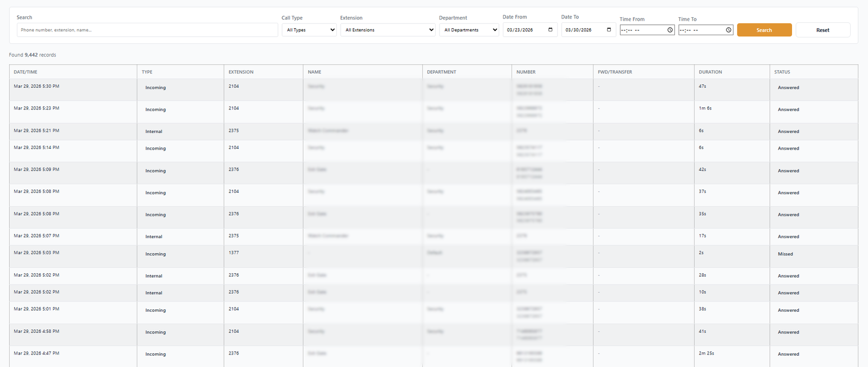This screenshot has height=367, width=868.
Task: Expand the Call Type dropdown
Action: [309, 30]
